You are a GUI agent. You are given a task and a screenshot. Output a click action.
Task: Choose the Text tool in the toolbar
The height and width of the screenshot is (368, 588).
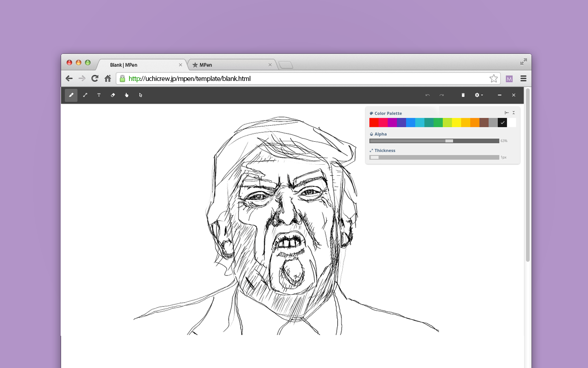[99, 95]
